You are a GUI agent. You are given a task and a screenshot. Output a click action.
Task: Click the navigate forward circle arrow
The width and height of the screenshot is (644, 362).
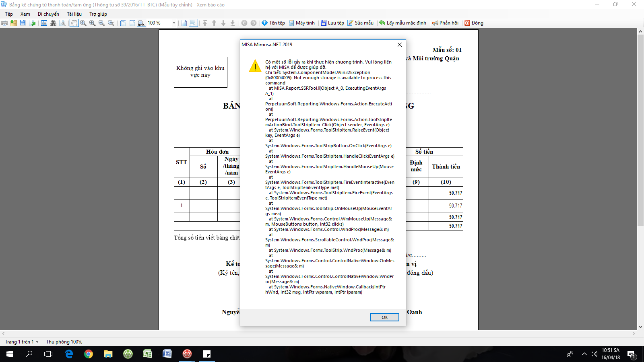(x=254, y=23)
